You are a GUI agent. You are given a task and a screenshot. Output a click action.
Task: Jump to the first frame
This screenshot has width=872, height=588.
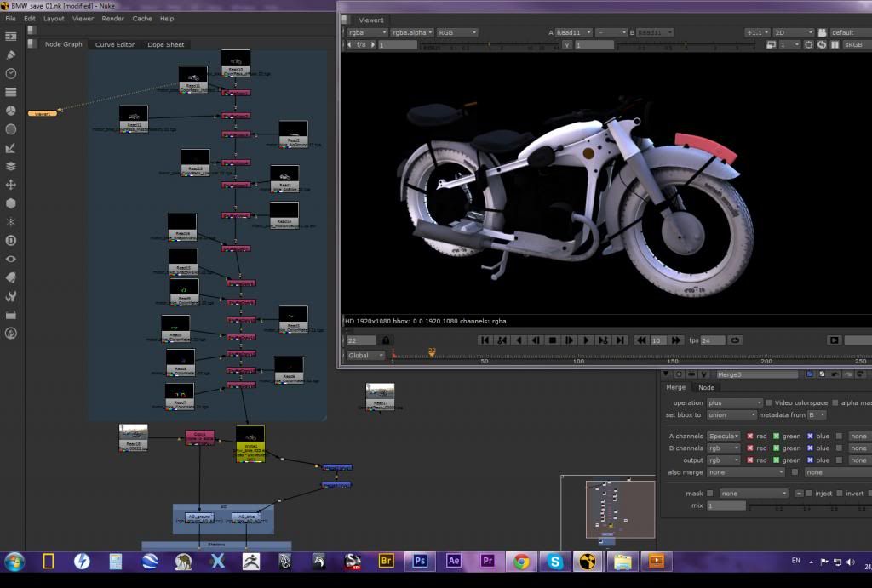485,340
